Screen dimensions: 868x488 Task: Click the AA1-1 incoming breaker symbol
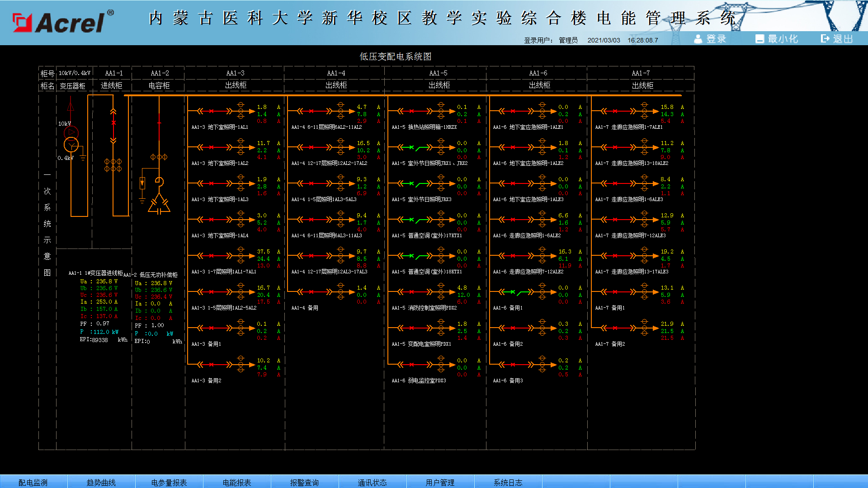pos(113,123)
